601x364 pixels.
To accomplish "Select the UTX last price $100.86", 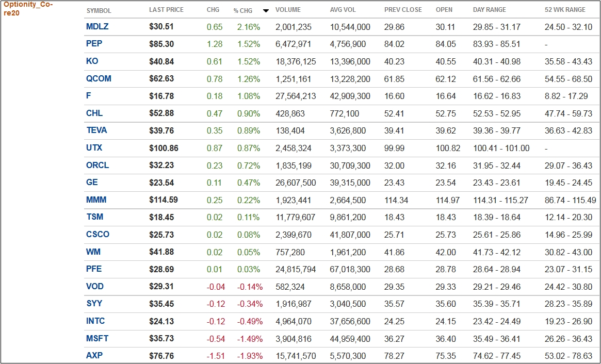I will [164, 148].
